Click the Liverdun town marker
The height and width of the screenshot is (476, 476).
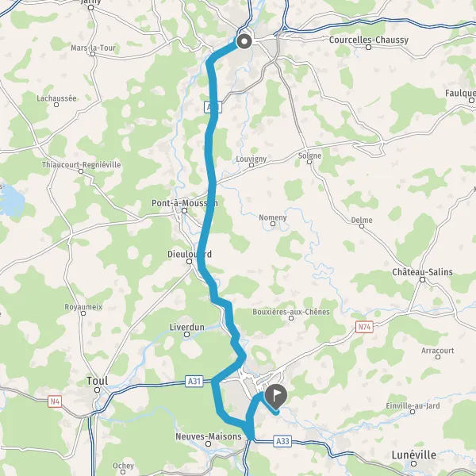click(x=187, y=335)
